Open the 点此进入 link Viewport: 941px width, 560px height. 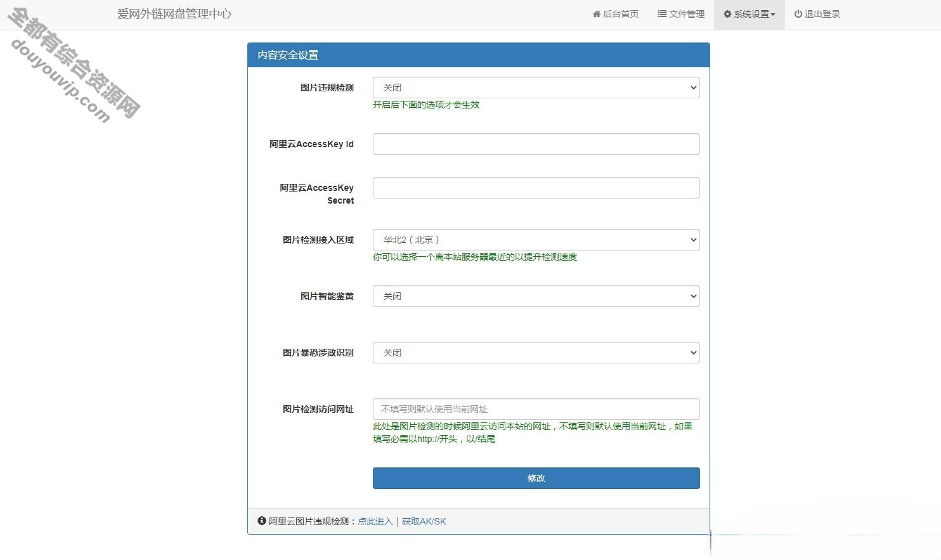(x=375, y=521)
